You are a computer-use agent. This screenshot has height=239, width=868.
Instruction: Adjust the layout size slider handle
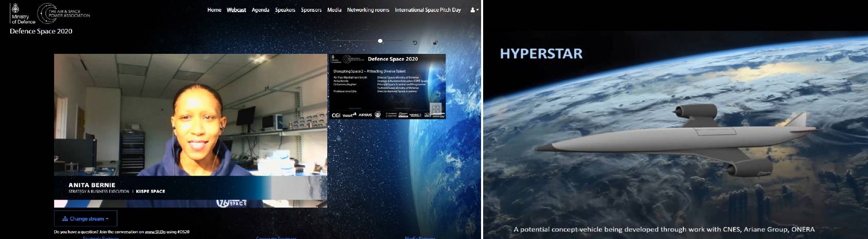(x=380, y=41)
